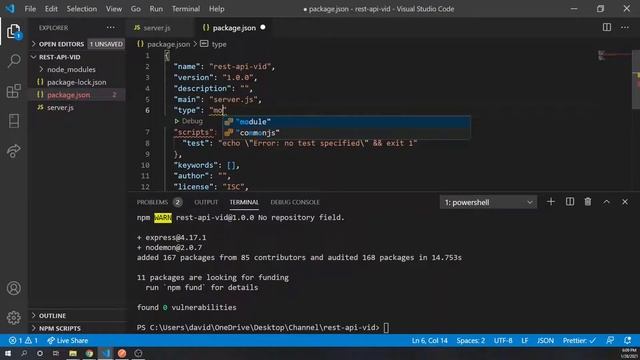
Task: Open the File menu
Action: coord(30,9)
